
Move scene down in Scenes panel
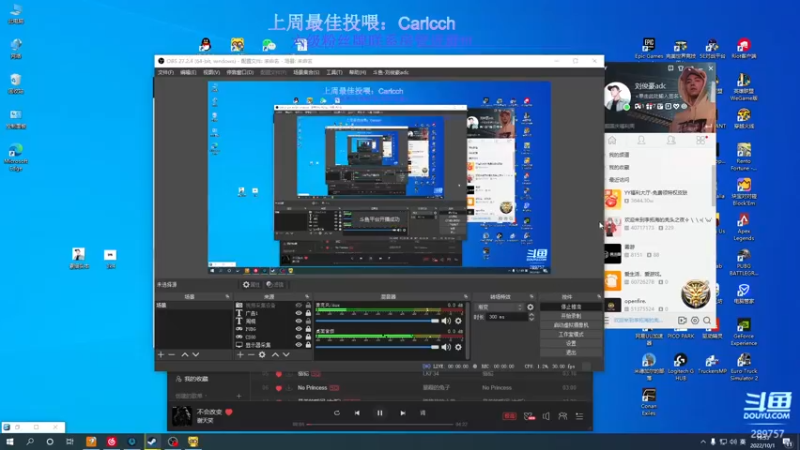click(195, 355)
